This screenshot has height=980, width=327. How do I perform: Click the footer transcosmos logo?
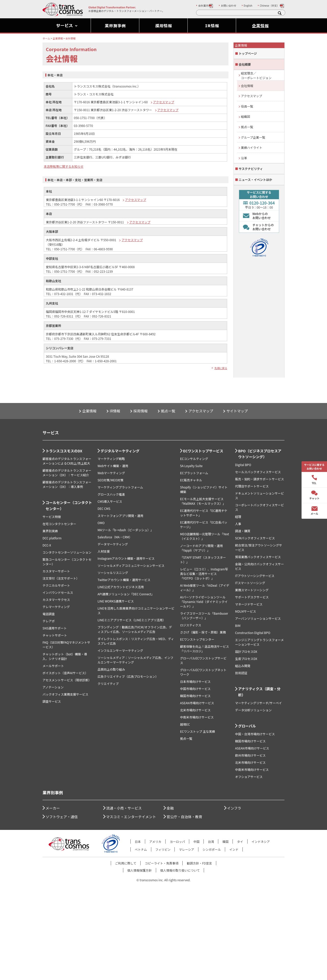[69, 844]
